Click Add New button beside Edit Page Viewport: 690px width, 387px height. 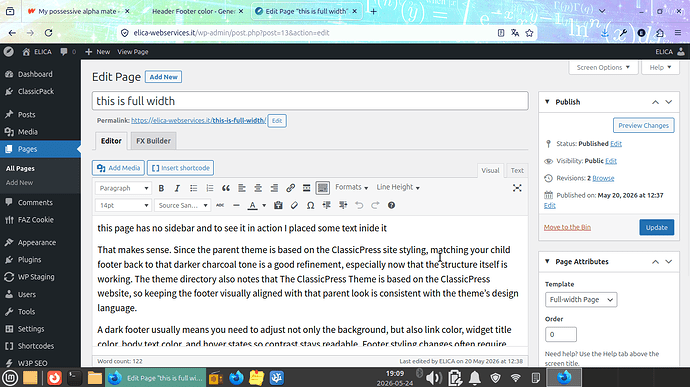pyautogui.click(x=163, y=77)
